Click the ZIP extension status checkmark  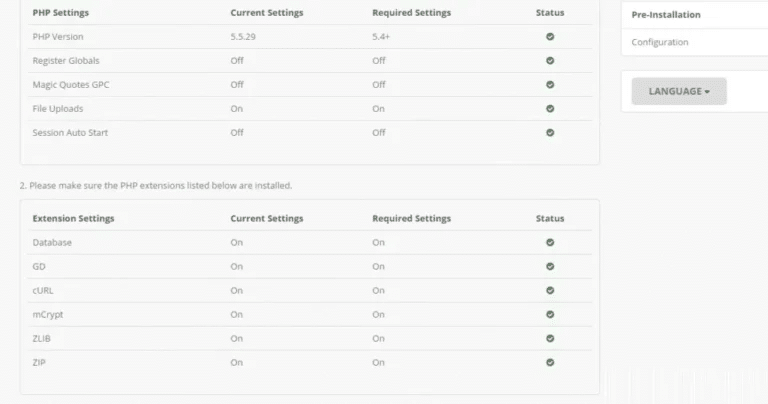[x=550, y=362]
